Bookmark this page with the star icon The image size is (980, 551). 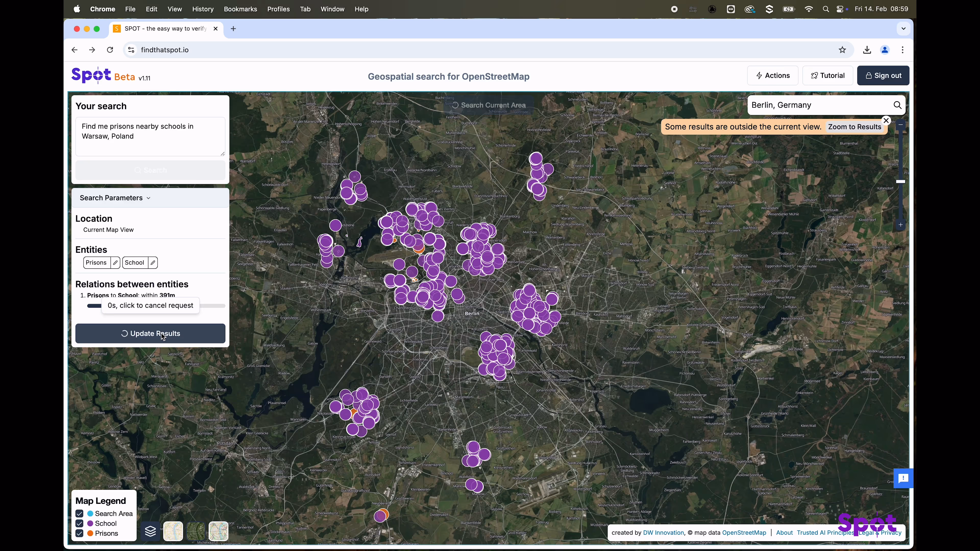point(842,50)
